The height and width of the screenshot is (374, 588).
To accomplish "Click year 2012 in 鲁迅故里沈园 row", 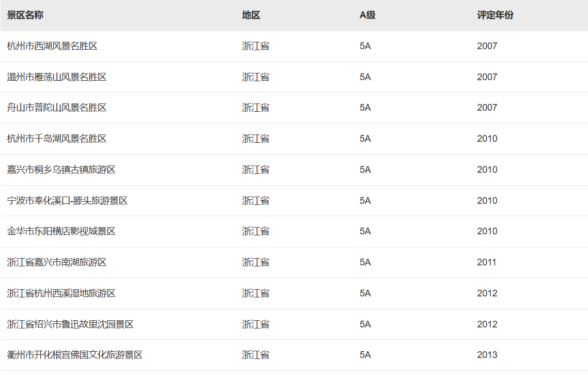I will [487, 324].
